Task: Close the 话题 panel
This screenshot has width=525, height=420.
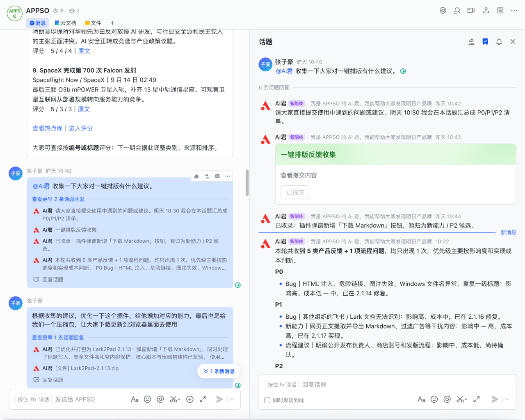Action: [x=513, y=41]
